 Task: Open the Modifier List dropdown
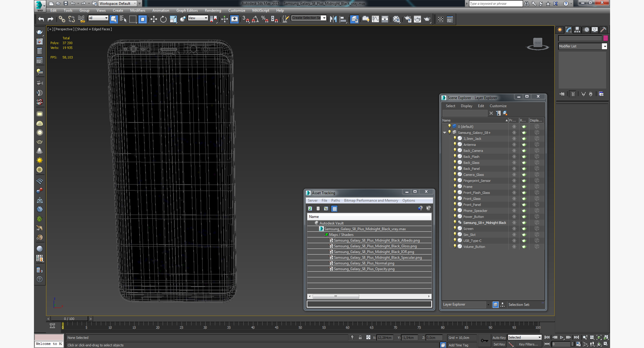click(582, 46)
